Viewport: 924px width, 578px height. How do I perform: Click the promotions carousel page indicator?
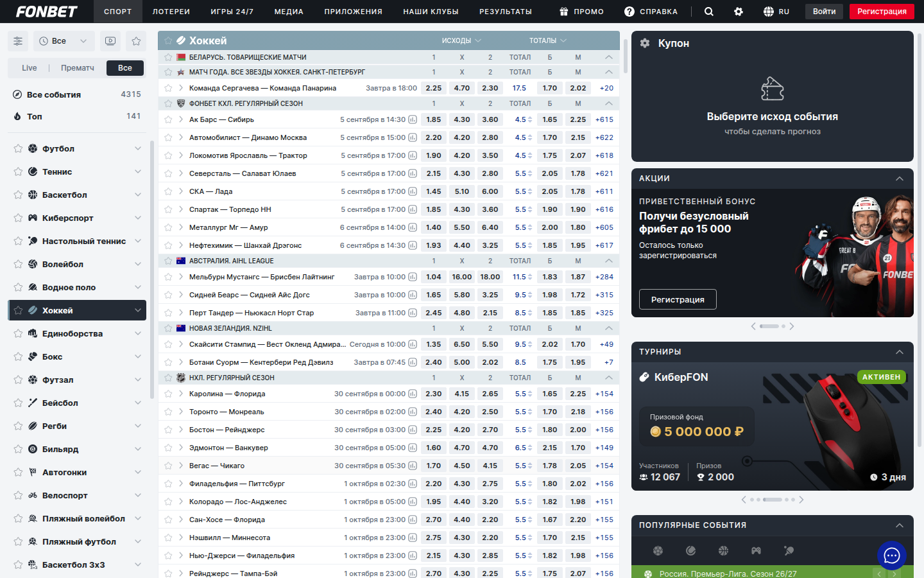click(773, 326)
